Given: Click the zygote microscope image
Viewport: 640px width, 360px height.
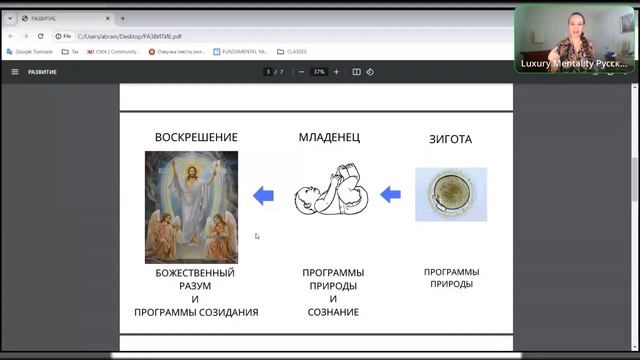Looking at the screenshot, I should [x=451, y=194].
